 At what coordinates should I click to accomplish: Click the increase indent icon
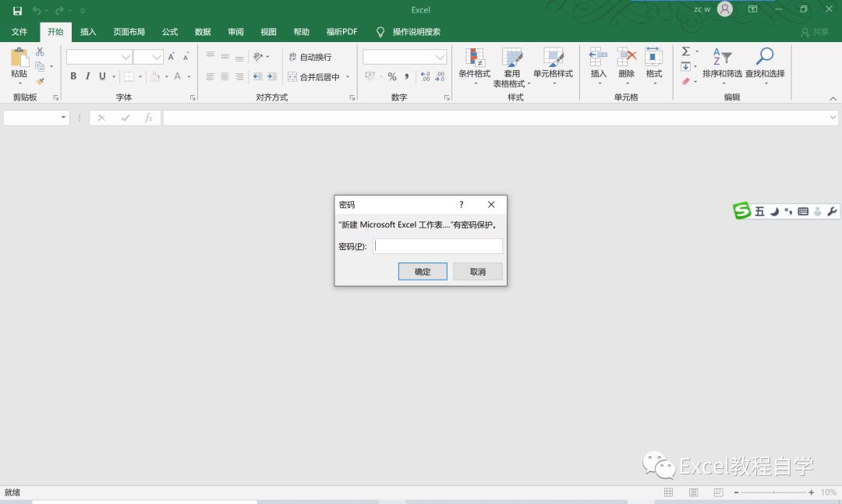pyautogui.click(x=272, y=76)
